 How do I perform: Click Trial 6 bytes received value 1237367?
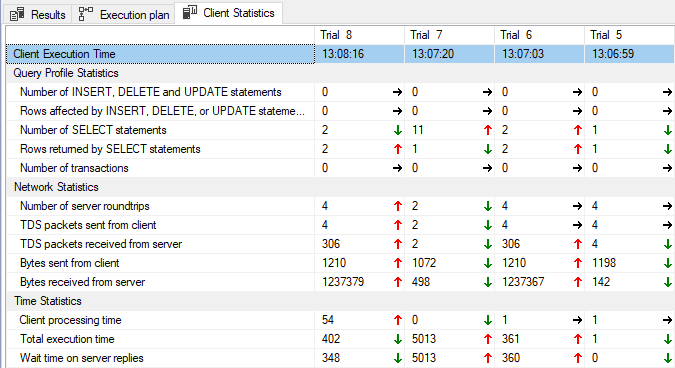click(523, 282)
